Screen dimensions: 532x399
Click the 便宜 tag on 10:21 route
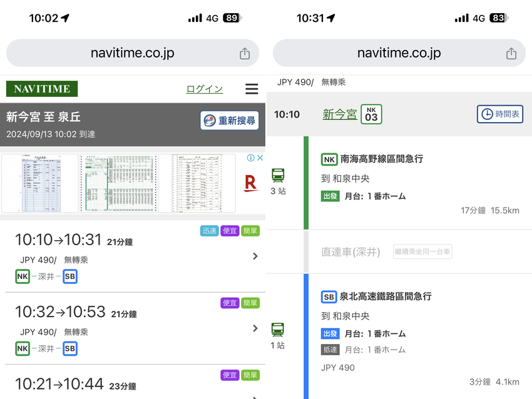230,375
